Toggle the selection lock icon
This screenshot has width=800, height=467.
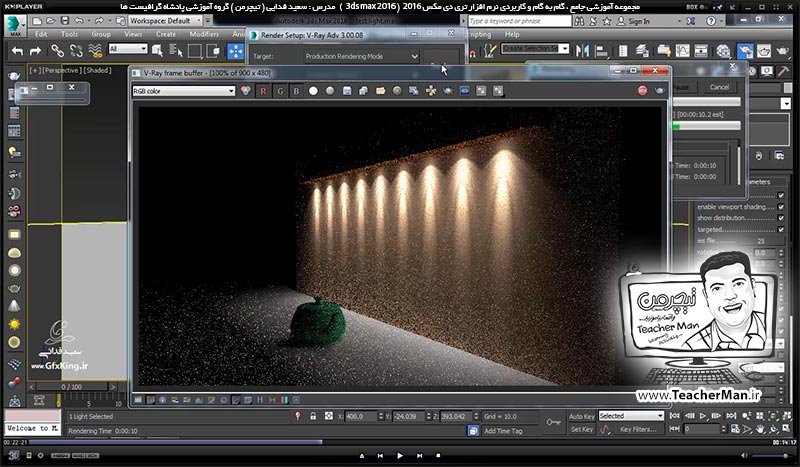313,416
